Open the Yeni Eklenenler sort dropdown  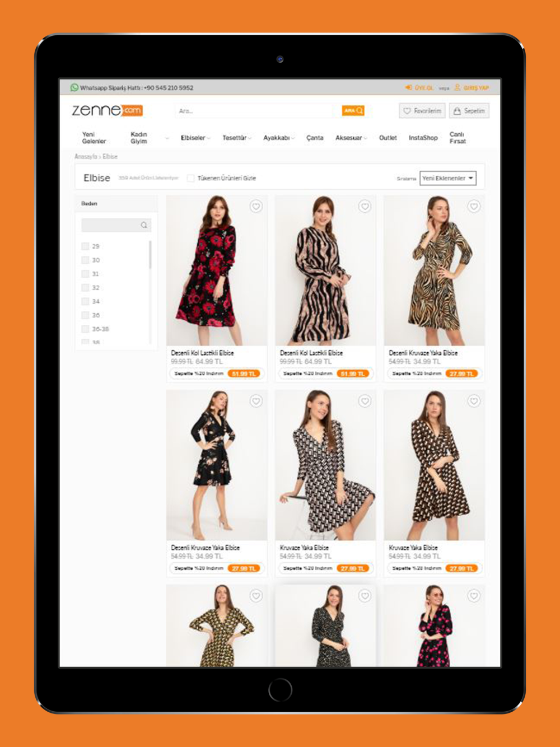[448, 178]
